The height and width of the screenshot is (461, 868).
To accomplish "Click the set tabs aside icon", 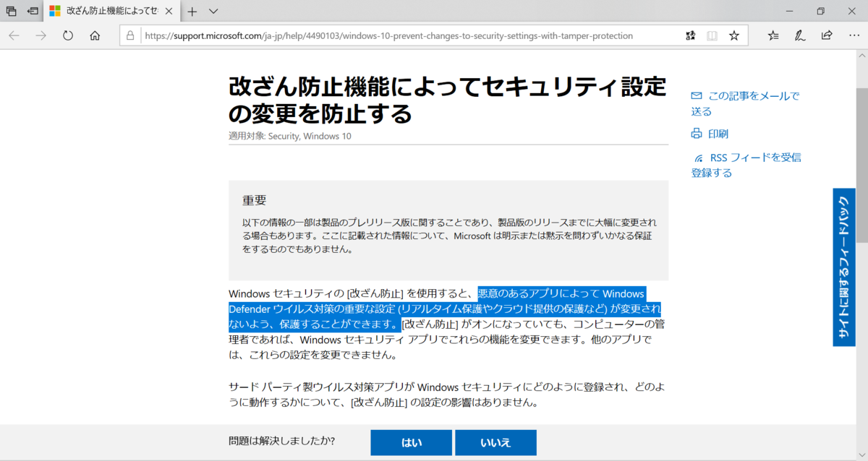I will tap(33, 12).
